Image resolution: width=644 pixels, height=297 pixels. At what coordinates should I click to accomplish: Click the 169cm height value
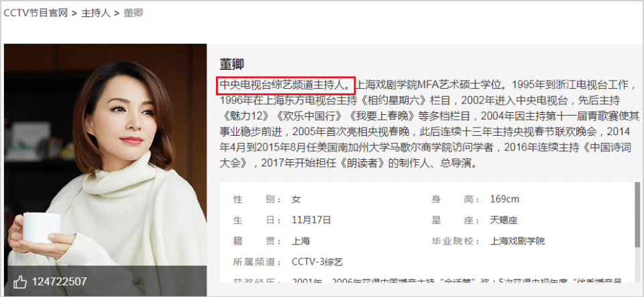504,200
